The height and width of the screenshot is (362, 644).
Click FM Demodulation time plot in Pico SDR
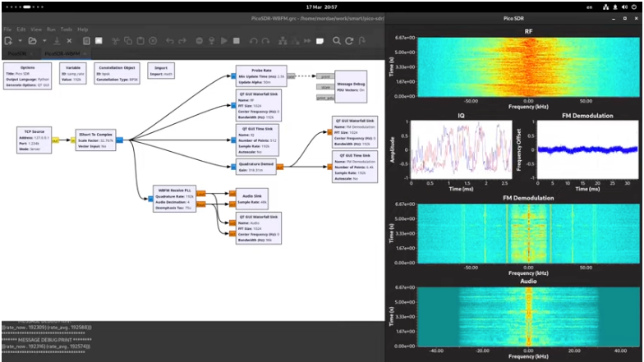click(x=588, y=149)
